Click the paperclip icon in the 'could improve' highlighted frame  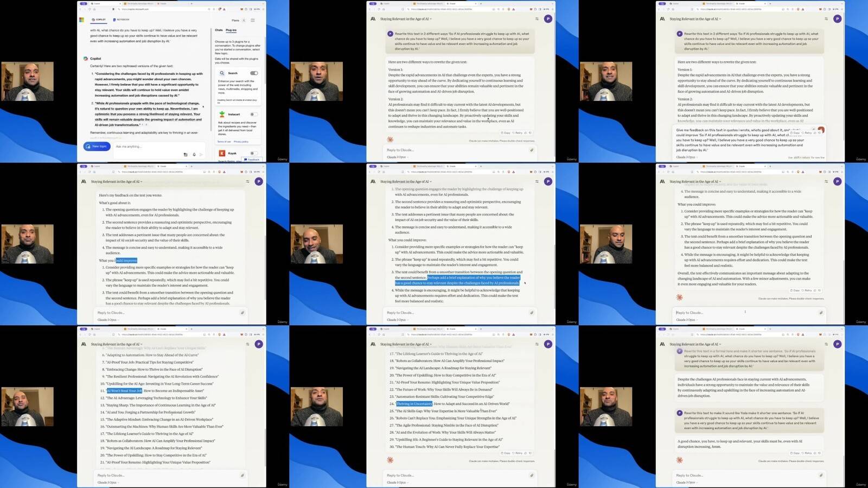click(x=242, y=313)
